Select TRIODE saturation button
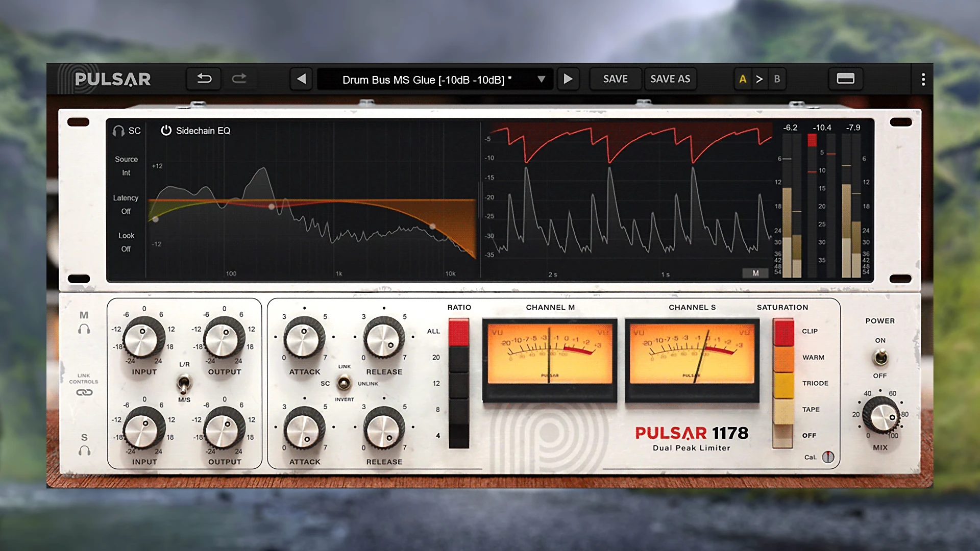 coord(783,385)
